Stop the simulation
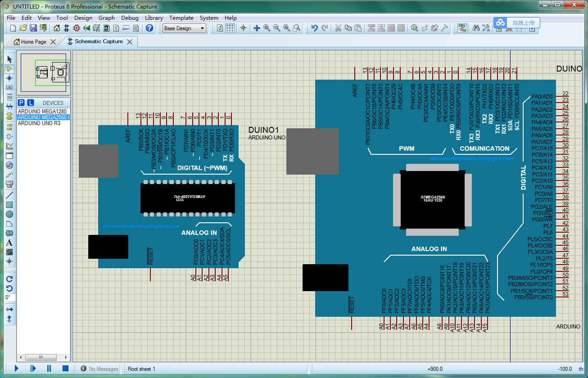Viewport: 588px width, 378px height. pyautogui.click(x=65, y=369)
